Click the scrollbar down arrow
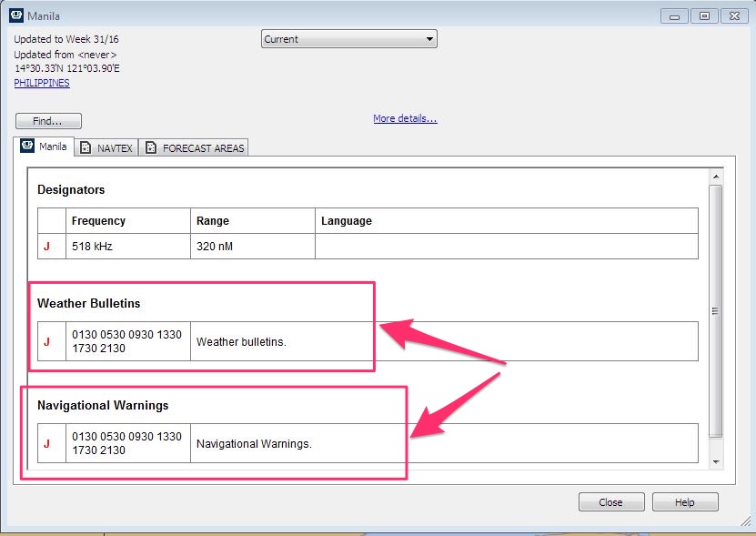The image size is (756, 536). coord(716,461)
